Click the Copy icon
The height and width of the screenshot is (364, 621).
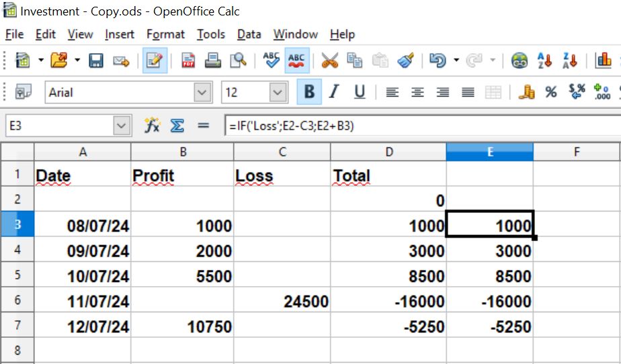[x=354, y=60]
